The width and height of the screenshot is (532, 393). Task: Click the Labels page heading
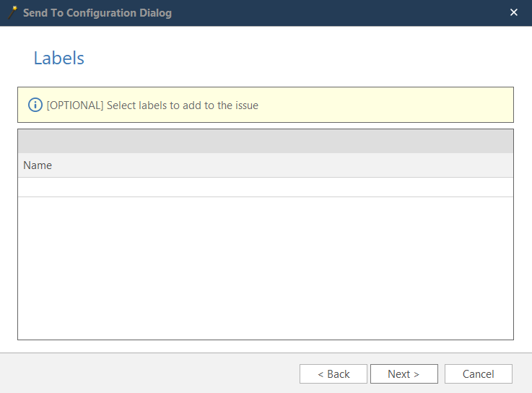[59, 59]
